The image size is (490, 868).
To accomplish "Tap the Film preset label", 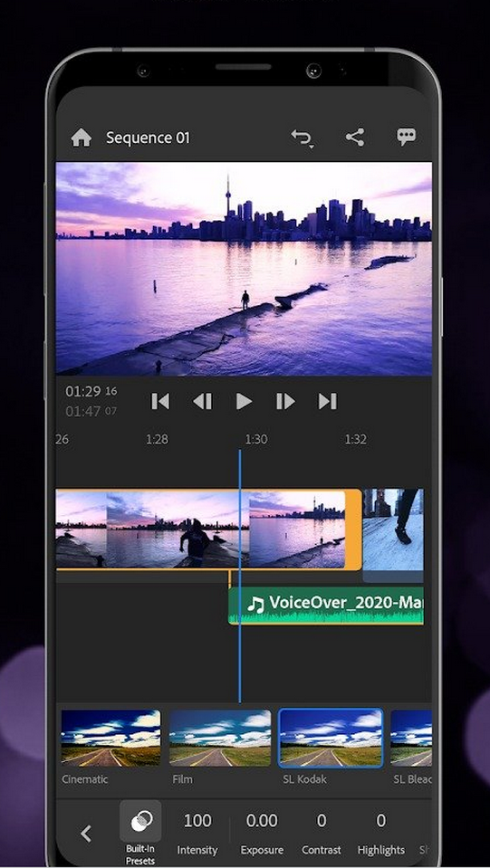I will pyautogui.click(x=182, y=779).
